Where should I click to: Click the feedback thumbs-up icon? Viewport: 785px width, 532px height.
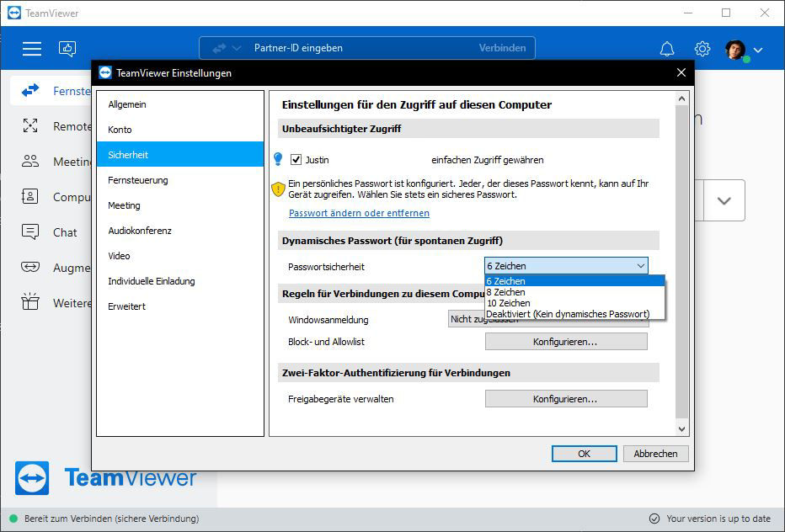tap(67, 49)
